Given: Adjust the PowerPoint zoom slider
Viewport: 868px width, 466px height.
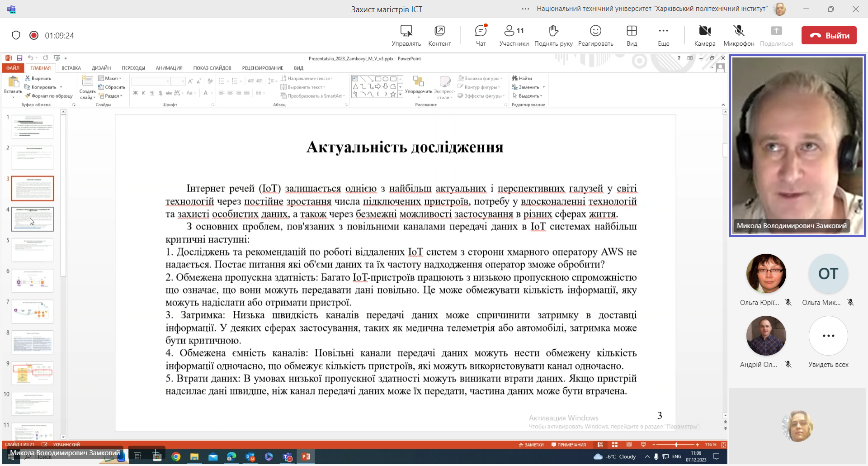Looking at the screenshot, I should [676, 445].
